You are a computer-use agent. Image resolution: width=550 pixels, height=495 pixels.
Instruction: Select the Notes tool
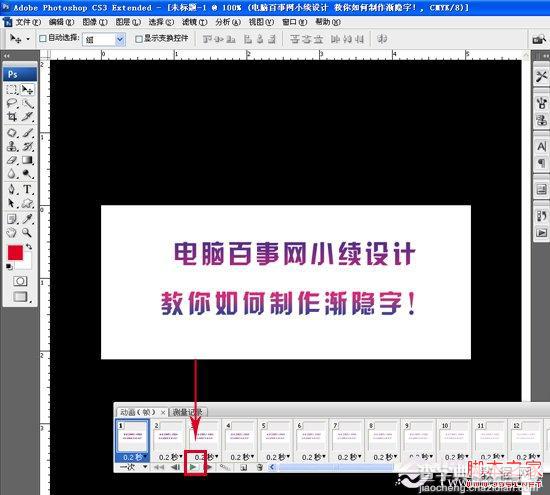point(12,219)
